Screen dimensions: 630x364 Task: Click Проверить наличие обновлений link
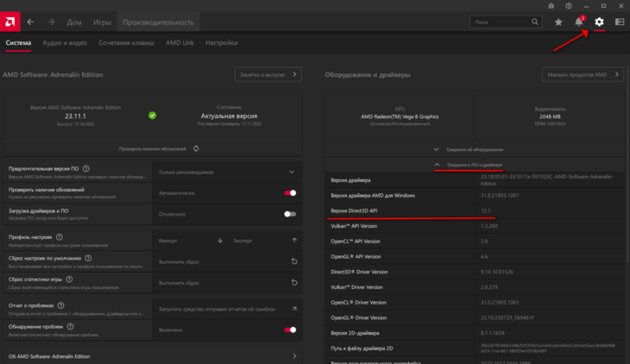(152, 148)
